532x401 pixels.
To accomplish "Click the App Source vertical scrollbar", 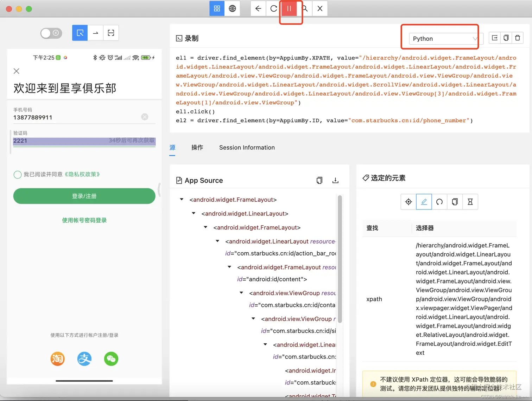I will (x=340, y=259).
